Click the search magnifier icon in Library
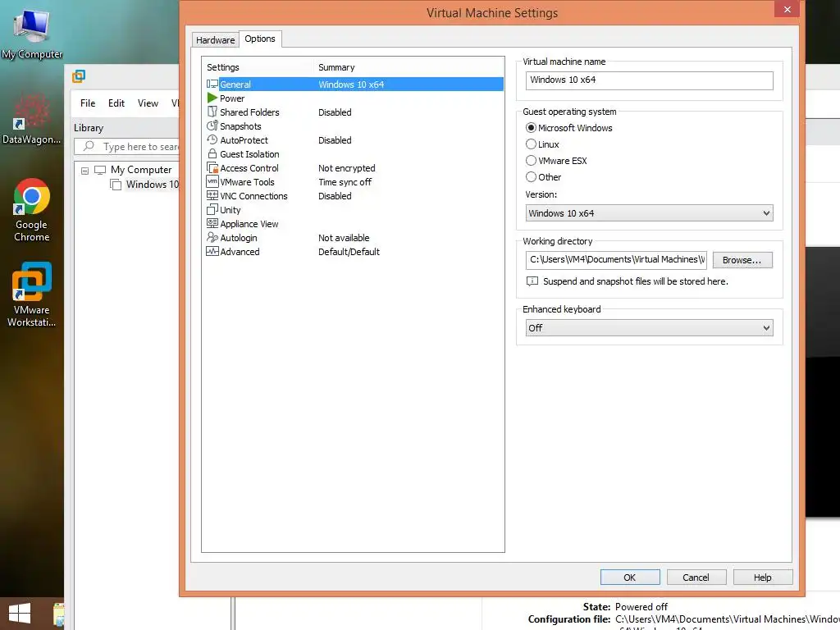 [89, 146]
